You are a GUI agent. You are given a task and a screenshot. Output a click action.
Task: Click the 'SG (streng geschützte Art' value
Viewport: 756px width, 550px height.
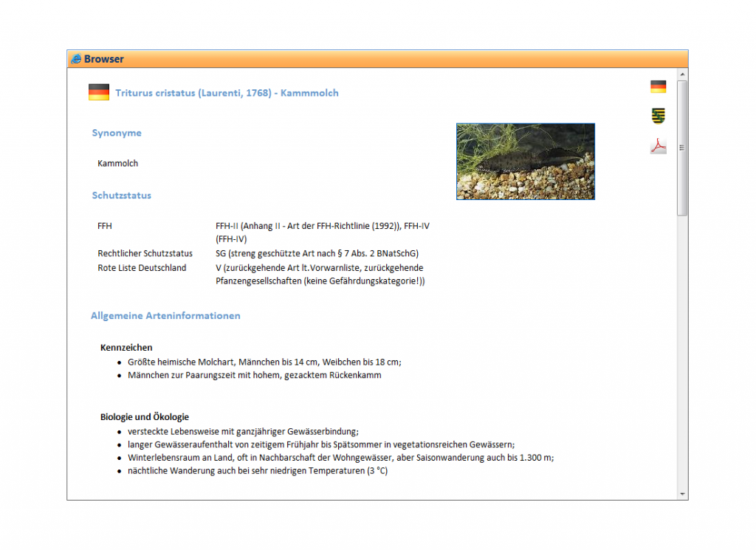pyautogui.click(x=317, y=253)
